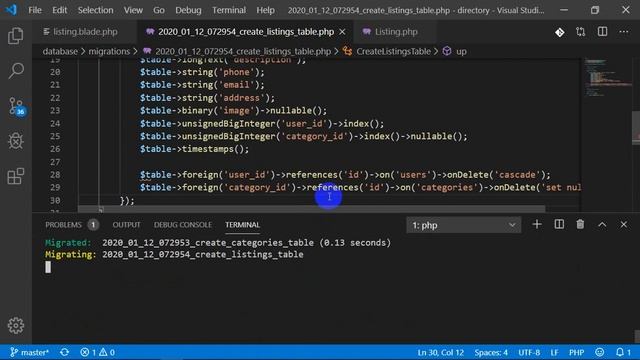Click on '$table->timestamps();' code line
Viewport: 640px width, 360px height.
click(194, 149)
